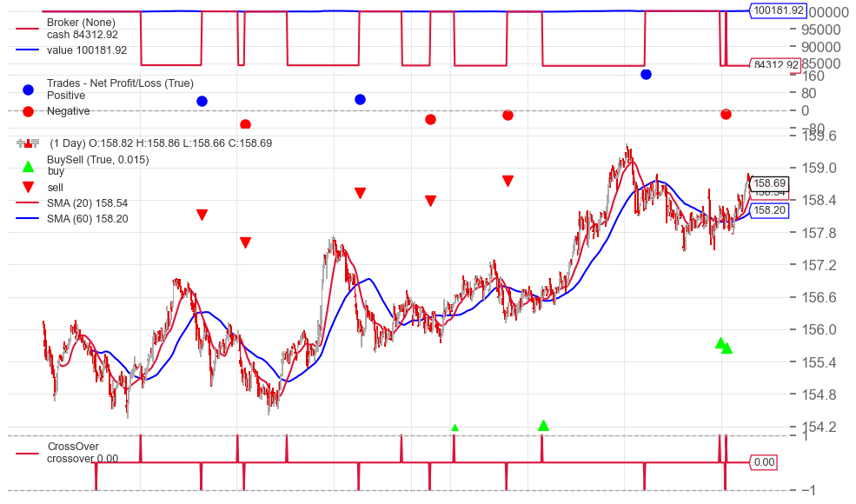Click the 156.6 price axis label
Image resolution: width=856 pixels, height=504 pixels.
[819, 297]
